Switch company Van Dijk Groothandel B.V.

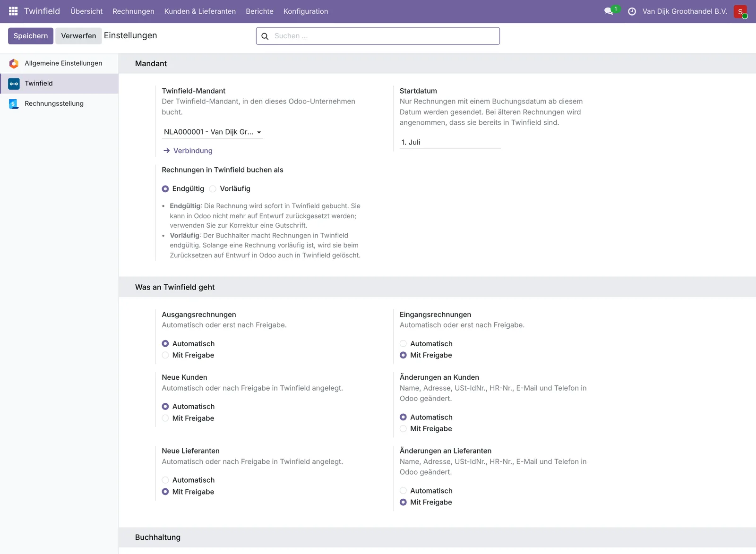(x=685, y=11)
